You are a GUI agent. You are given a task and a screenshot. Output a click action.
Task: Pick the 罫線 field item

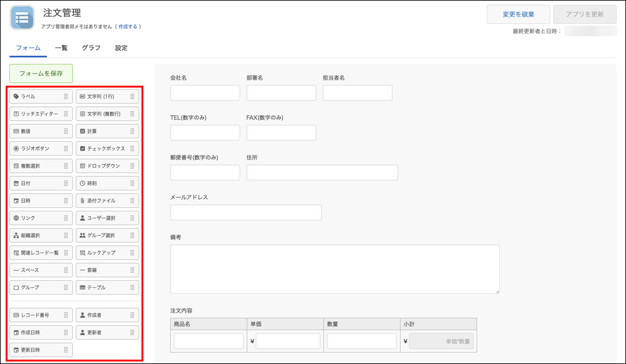coord(108,270)
